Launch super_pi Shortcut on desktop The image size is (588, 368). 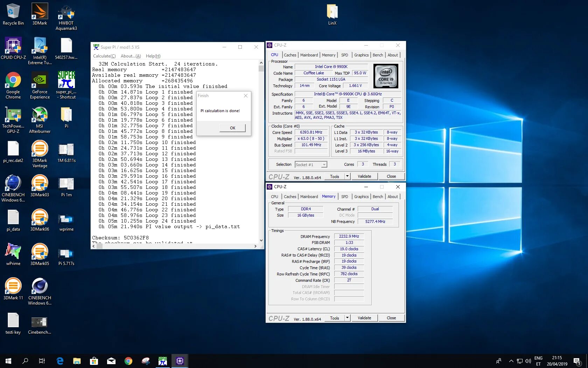click(66, 85)
